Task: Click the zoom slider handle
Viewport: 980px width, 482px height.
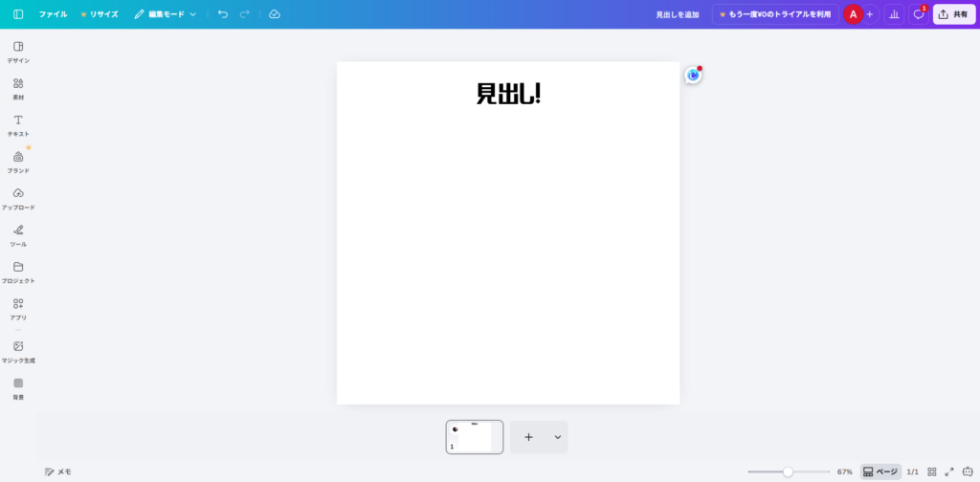Action: point(788,471)
